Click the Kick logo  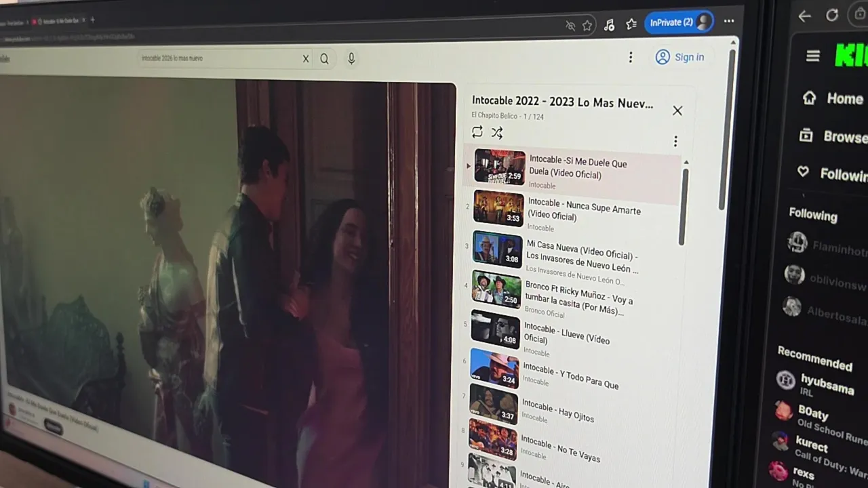click(851, 55)
